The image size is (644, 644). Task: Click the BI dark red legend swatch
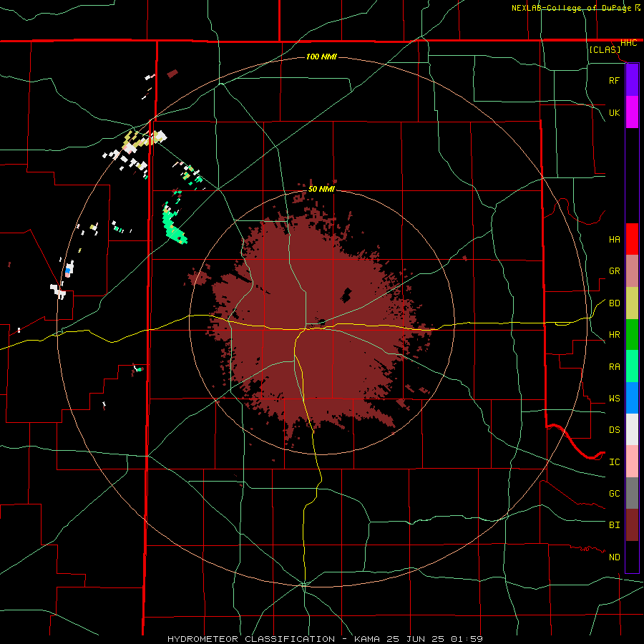pyautogui.click(x=632, y=525)
